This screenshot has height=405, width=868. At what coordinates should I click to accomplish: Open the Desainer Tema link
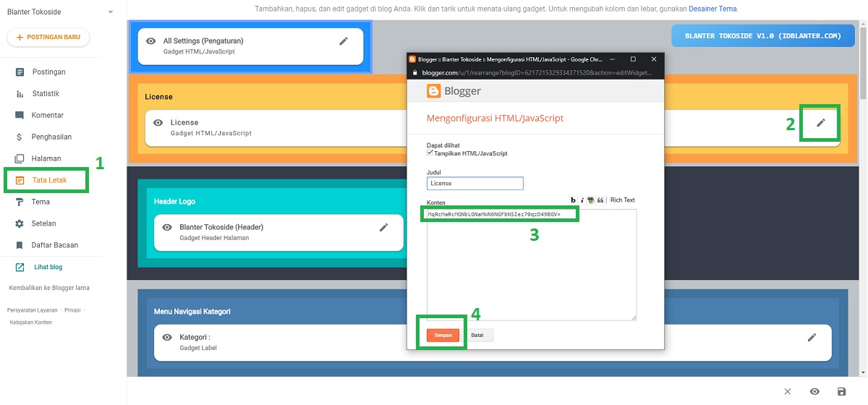712,9
